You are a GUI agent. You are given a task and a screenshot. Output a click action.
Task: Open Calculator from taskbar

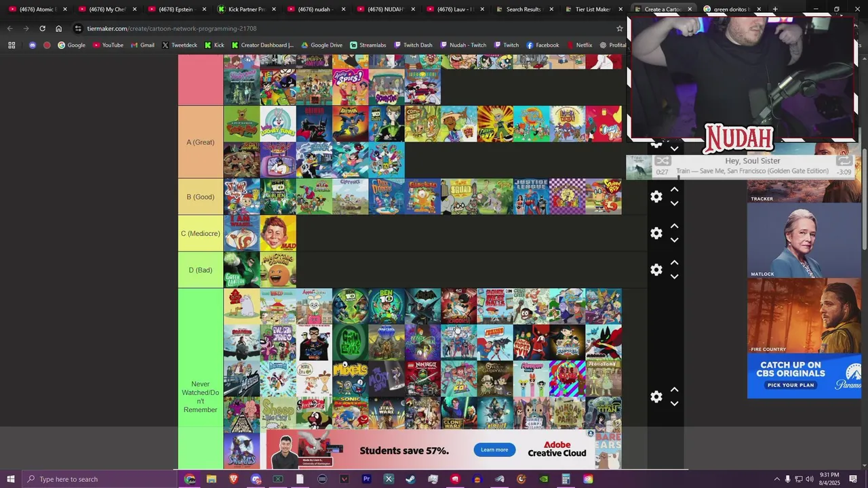pyautogui.click(x=566, y=479)
